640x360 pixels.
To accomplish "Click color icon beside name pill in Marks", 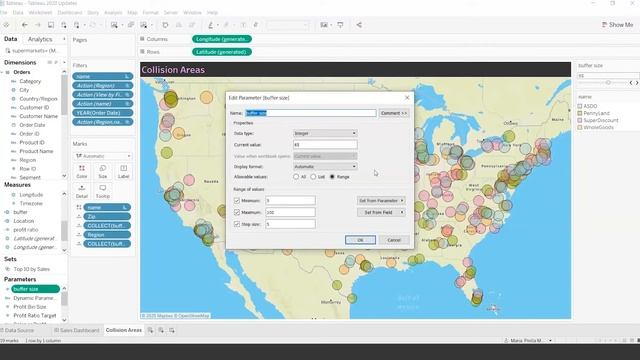I will tap(79, 207).
